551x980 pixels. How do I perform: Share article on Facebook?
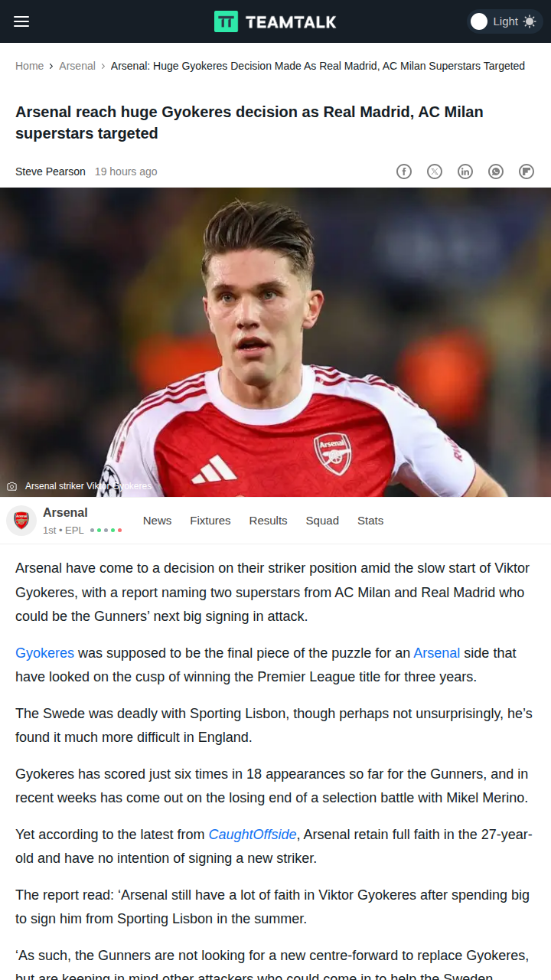[404, 171]
